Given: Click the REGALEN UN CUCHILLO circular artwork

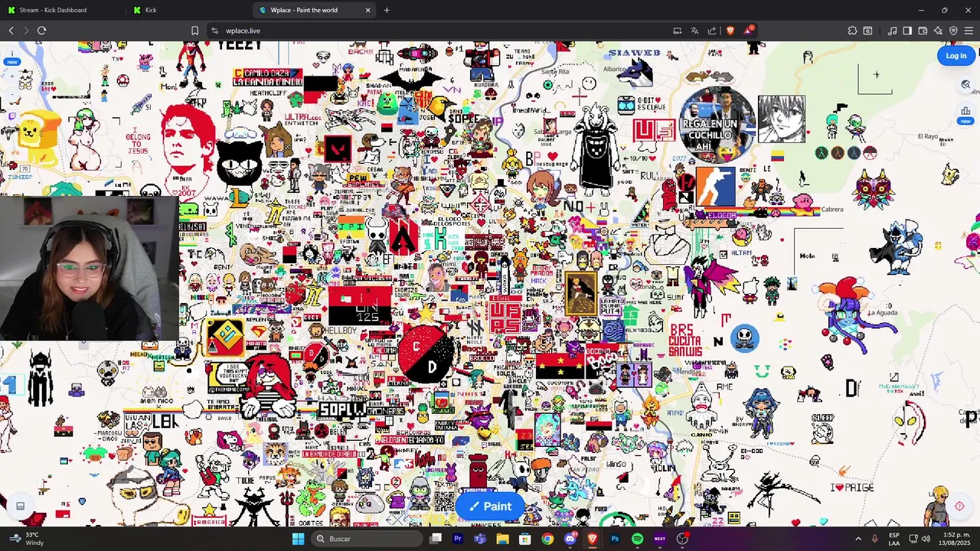Looking at the screenshot, I should click(717, 126).
